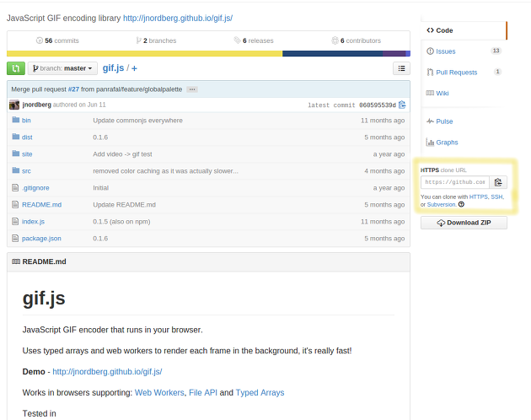Click the Pulse activity icon
Viewport: 531px width, 420px height.
430,121
